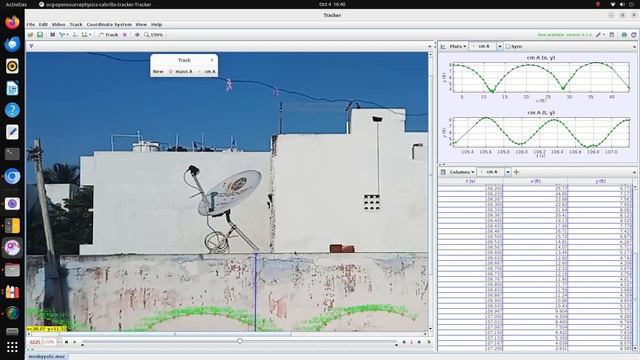Viewport: 640px width, 360px height.
Task: Click New in the Track control popup
Action: (x=158, y=71)
